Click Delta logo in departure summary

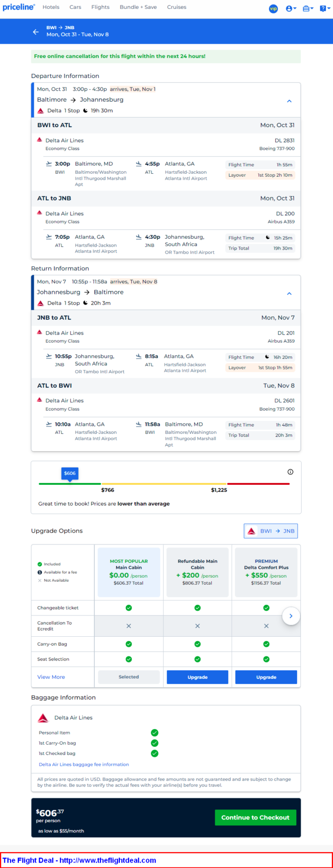41,111
